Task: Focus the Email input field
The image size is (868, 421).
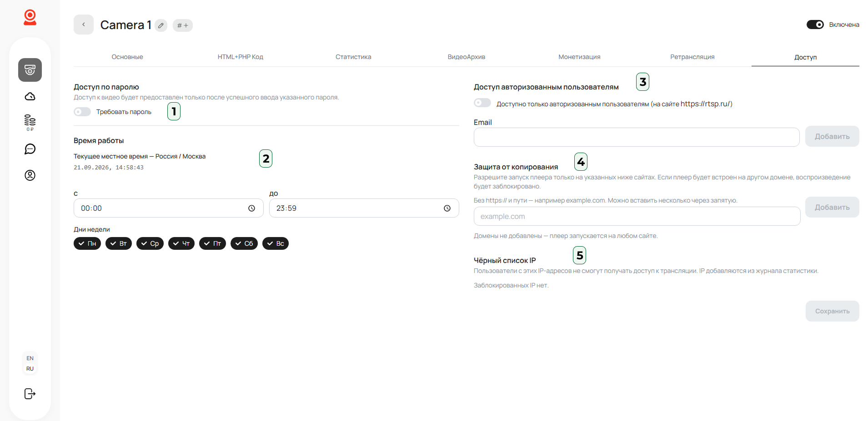Action: click(x=637, y=137)
